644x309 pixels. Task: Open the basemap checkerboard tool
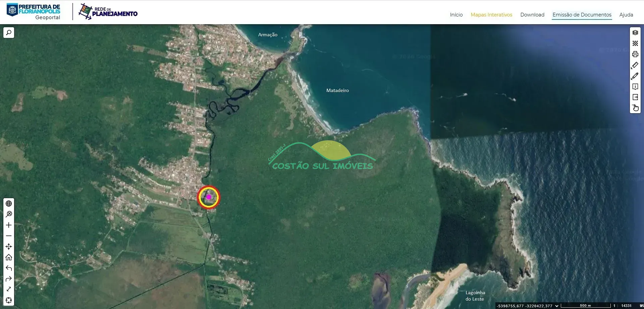[x=635, y=43]
